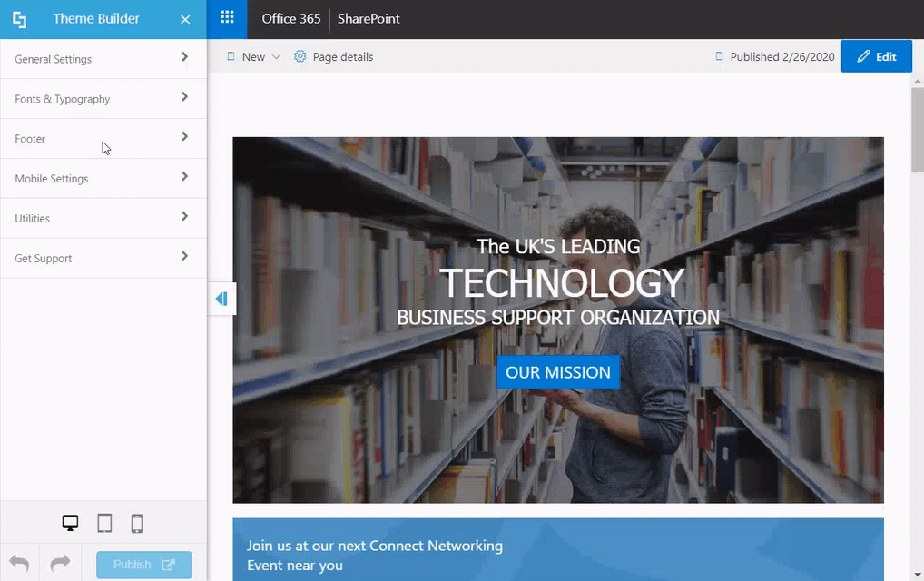924x581 pixels.
Task: Click the undo arrow in Theme Builder
Action: [x=19, y=563]
